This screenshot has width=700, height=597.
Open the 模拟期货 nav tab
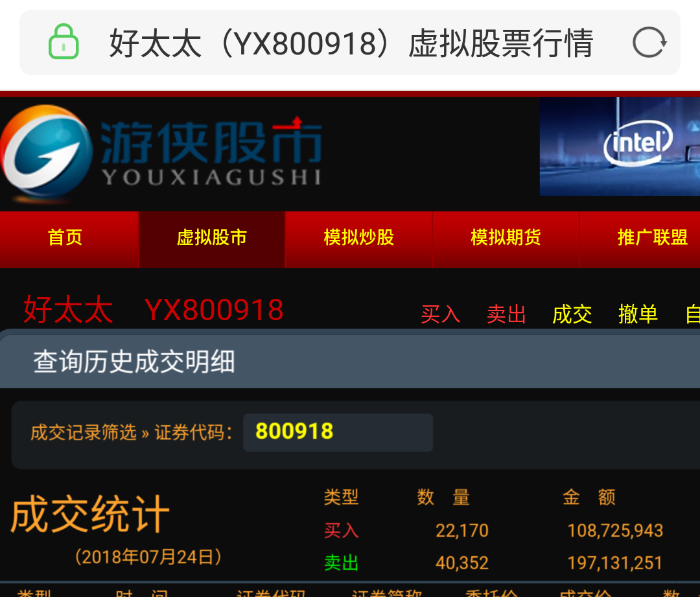[506, 238]
